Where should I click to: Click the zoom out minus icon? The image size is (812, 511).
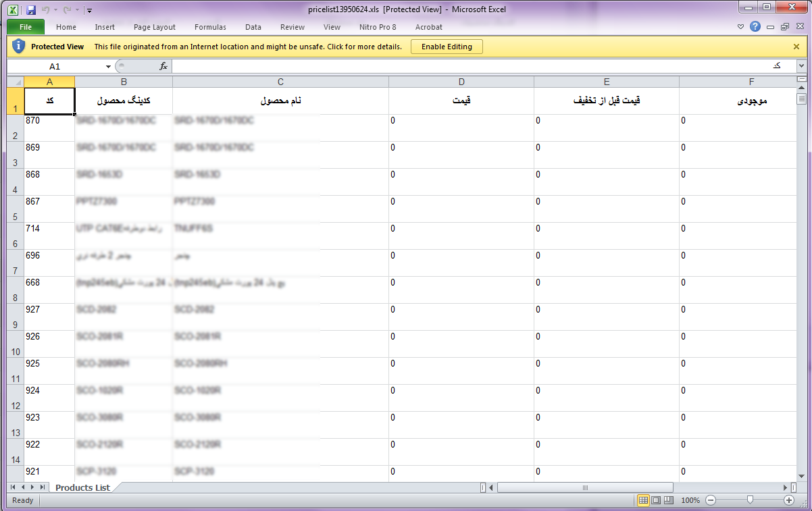711,500
